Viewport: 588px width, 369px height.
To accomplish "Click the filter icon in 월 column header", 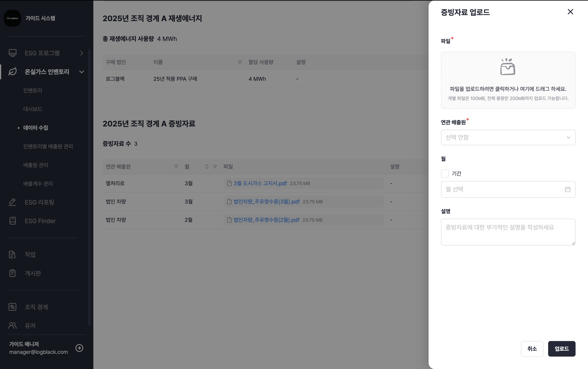I will (215, 167).
